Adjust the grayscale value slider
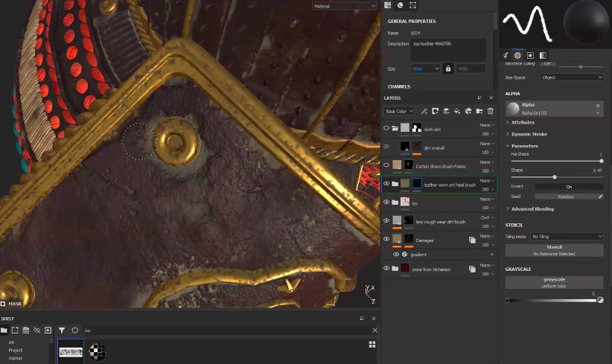Screen dimensions: 612x364 552,301
